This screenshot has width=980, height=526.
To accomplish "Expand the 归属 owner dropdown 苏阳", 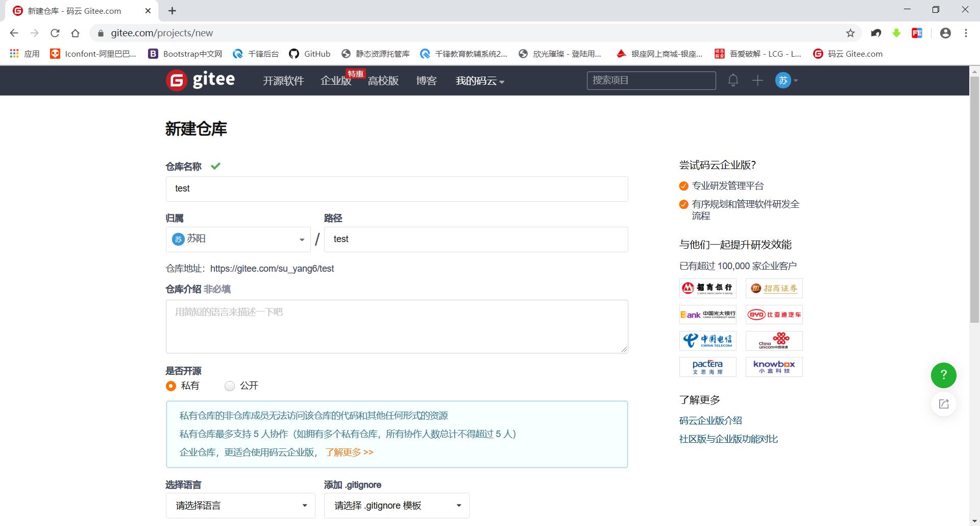I will (x=238, y=240).
